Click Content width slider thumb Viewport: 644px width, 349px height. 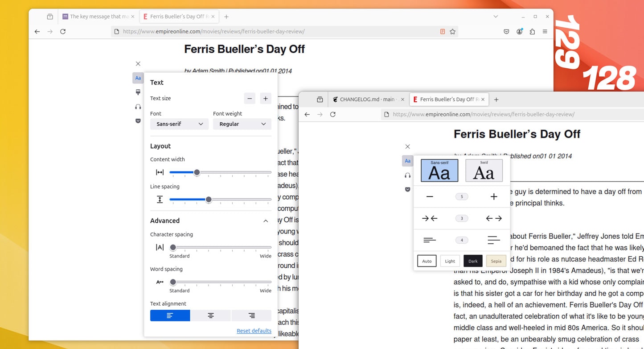click(x=197, y=172)
